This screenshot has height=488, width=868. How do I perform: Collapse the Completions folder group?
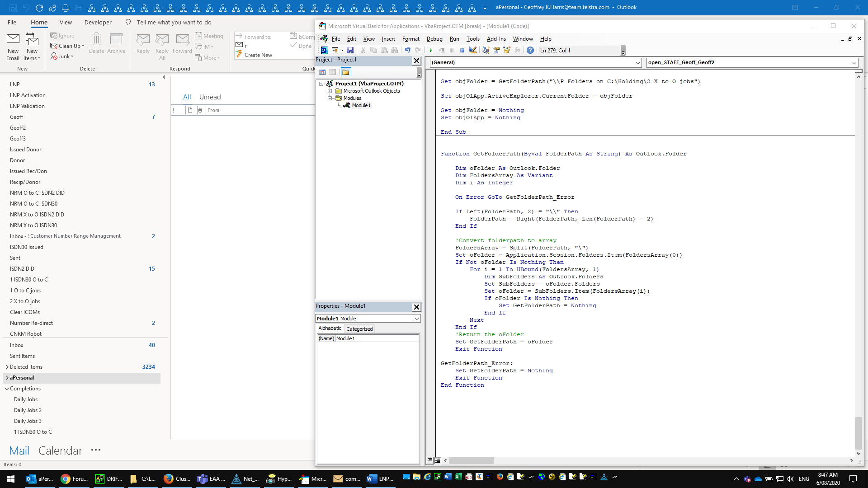click(x=7, y=389)
